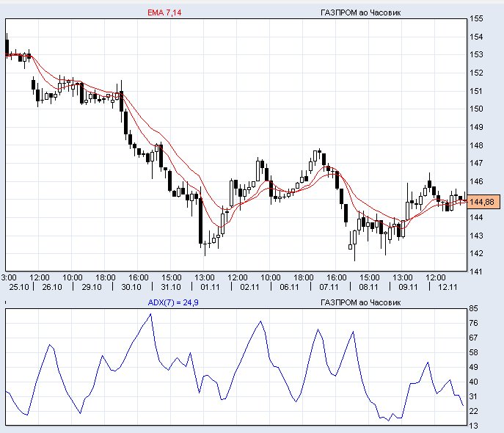This screenshot has height=433, width=504.
Task: Click the 85 value on ADX axis
Action: coord(474,308)
